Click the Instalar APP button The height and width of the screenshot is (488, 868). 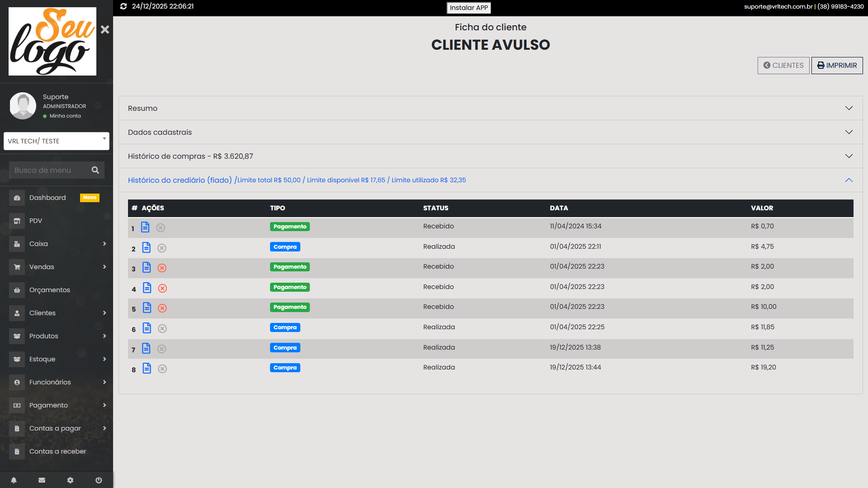coord(469,8)
